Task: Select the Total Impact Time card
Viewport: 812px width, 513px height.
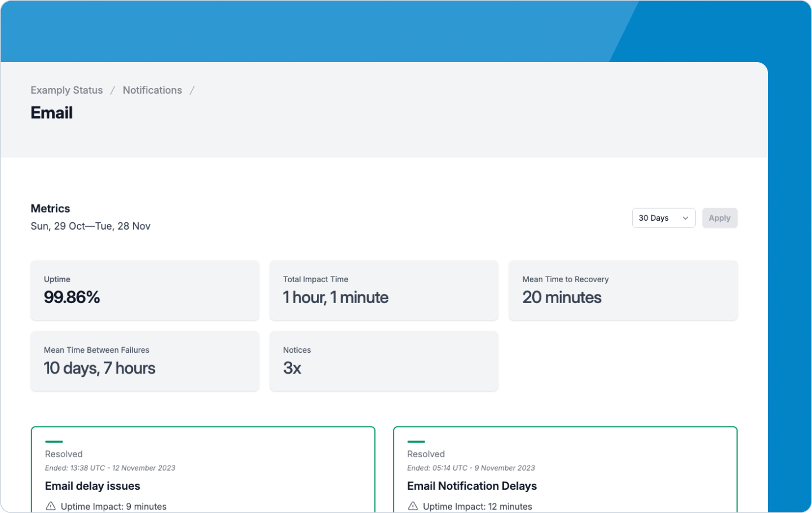Action: (x=384, y=290)
